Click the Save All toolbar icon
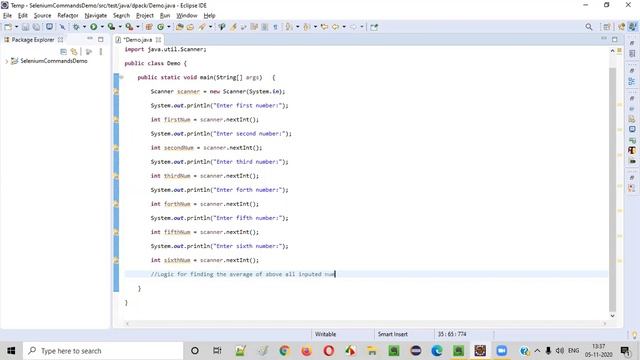The height and width of the screenshot is (360, 640). point(36,27)
